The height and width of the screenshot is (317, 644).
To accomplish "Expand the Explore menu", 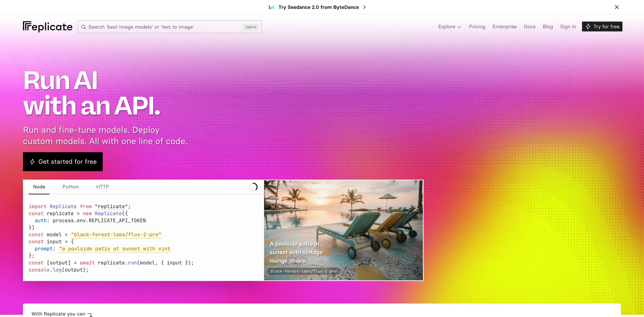I will pyautogui.click(x=450, y=26).
